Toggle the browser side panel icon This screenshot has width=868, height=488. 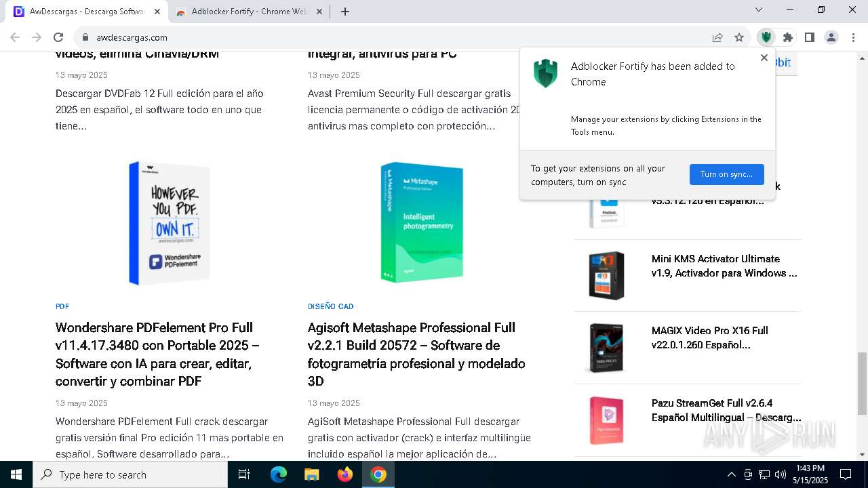pos(809,37)
